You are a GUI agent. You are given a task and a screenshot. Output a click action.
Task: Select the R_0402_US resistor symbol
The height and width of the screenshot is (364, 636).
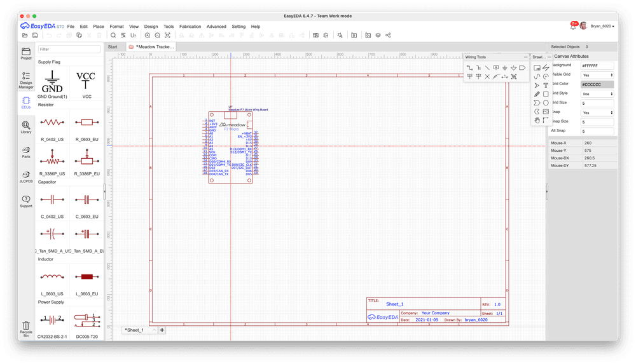(x=52, y=126)
